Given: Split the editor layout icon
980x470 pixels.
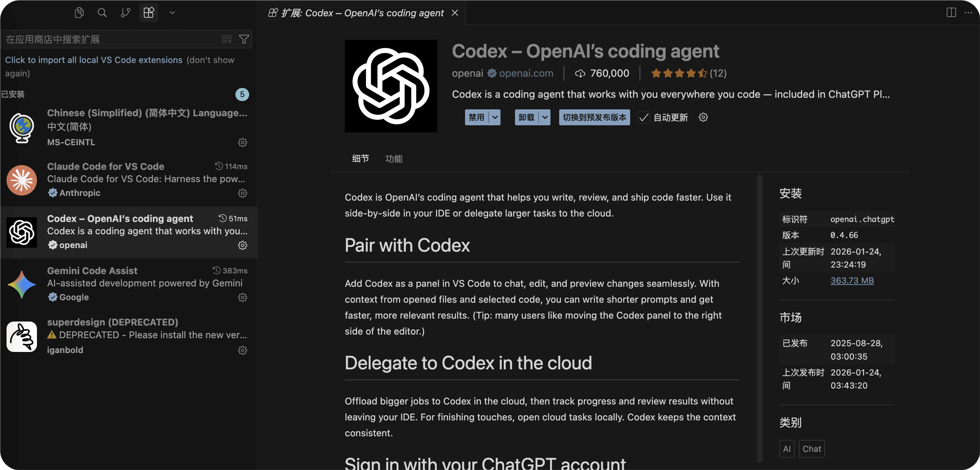Looking at the screenshot, I should [x=951, y=13].
